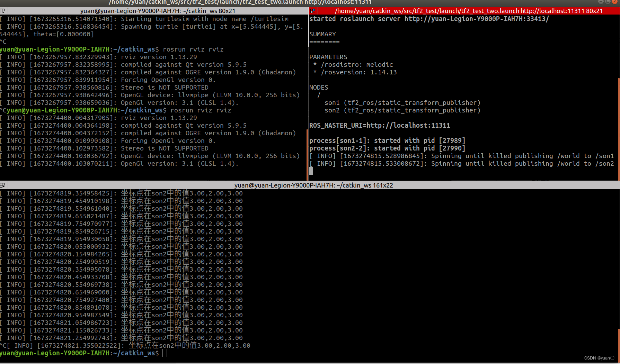Click son2 coordinate log line at 1673274819.754970977
Screen dimensions: 620x364
pyautogui.click(x=121, y=224)
